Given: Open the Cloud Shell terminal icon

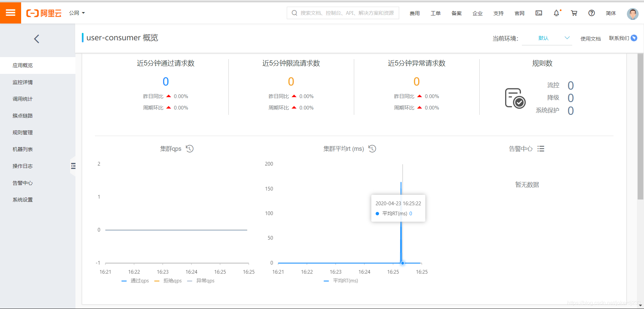Looking at the screenshot, I should [x=539, y=13].
